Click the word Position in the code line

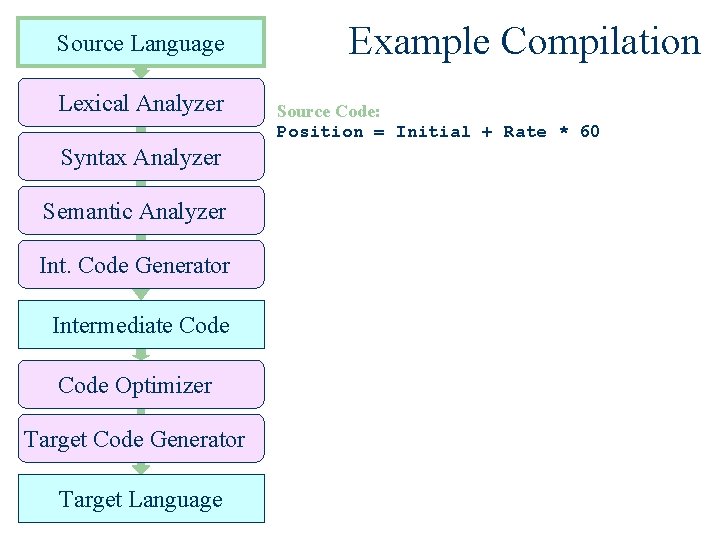[x=320, y=132]
